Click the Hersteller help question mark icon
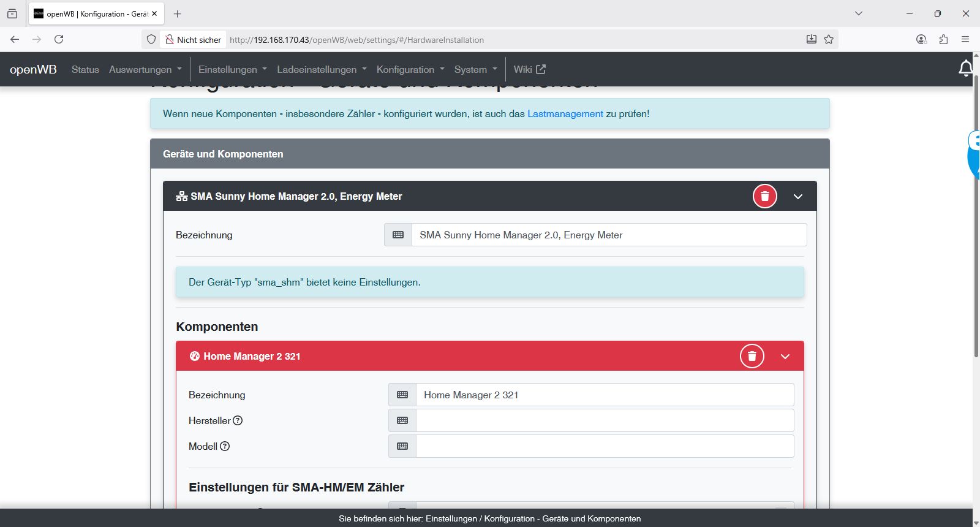Viewport: 980px width, 527px height. click(x=238, y=420)
